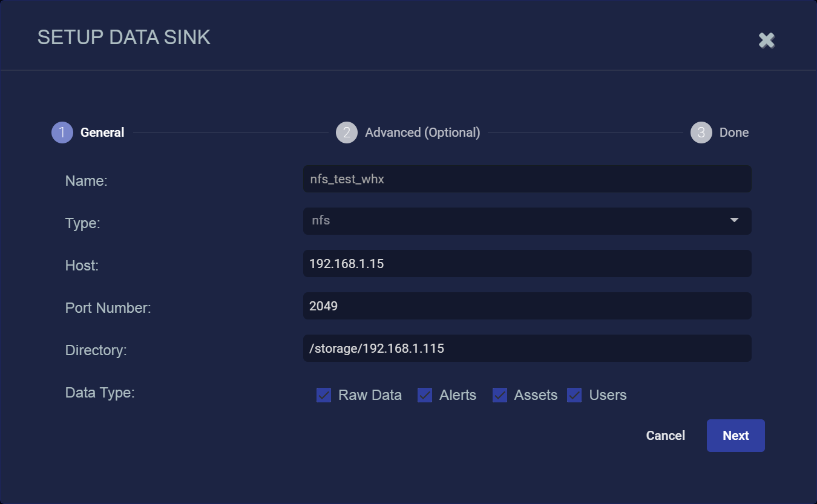The width and height of the screenshot is (817, 504).
Task: Click Next to continue setup
Action: (735, 436)
